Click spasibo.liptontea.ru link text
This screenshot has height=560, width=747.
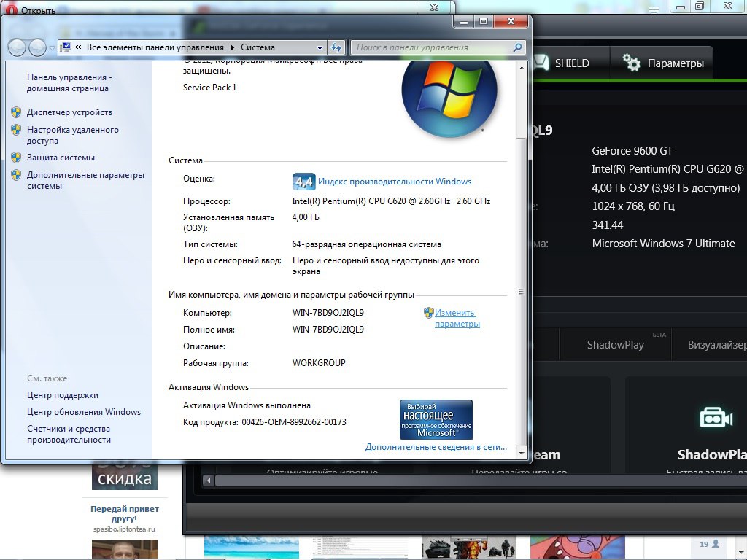click(x=124, y=529)
